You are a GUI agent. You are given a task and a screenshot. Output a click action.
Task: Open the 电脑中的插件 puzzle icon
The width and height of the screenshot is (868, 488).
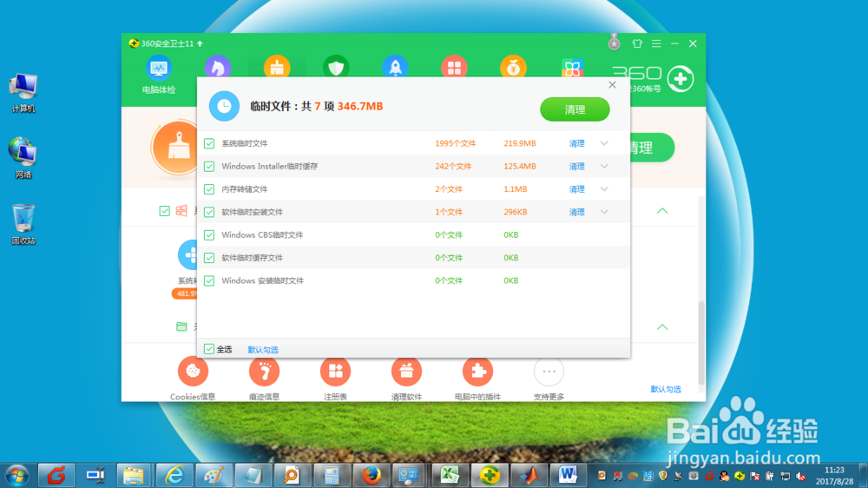[477, 371]
